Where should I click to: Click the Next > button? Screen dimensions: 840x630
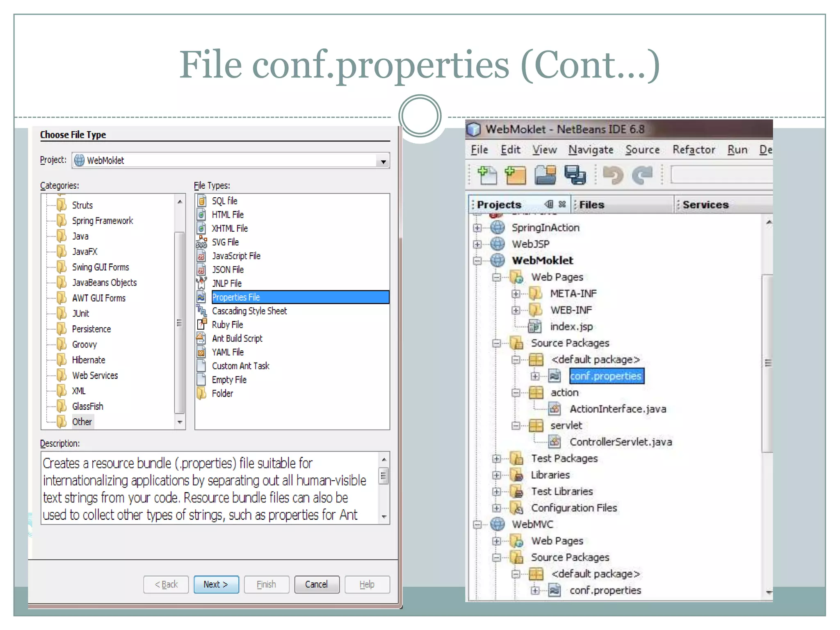point(216,584)
